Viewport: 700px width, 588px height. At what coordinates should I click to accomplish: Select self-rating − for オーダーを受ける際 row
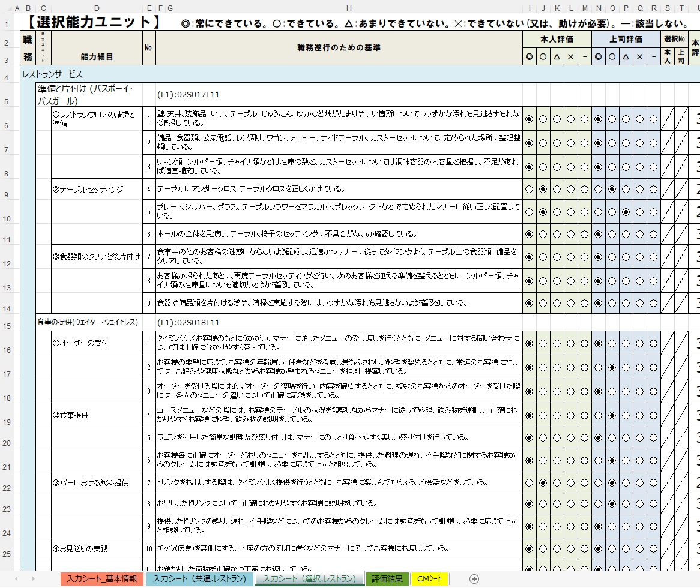click(584, 392)
